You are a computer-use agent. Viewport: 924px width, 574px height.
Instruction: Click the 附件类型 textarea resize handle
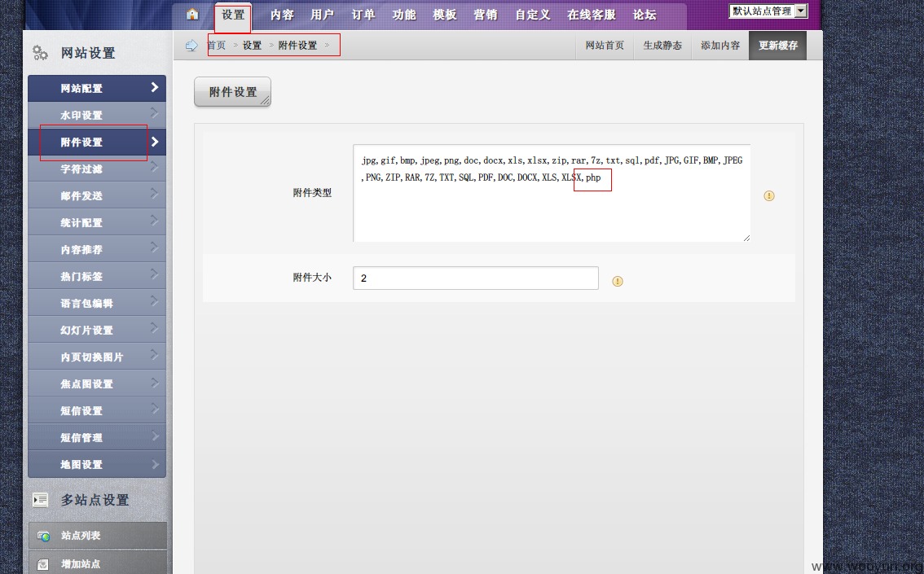746,238
